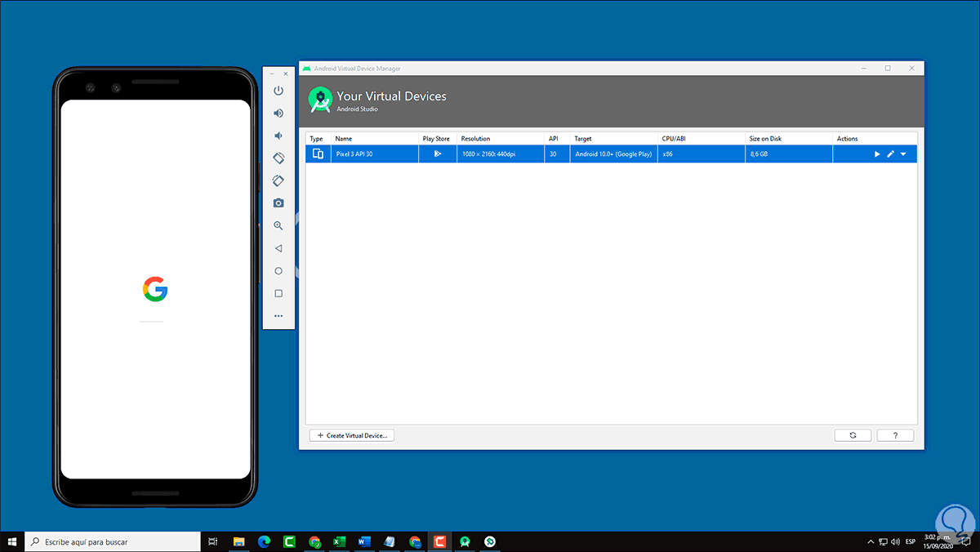Open Word from taskbar

click(364, 541)
